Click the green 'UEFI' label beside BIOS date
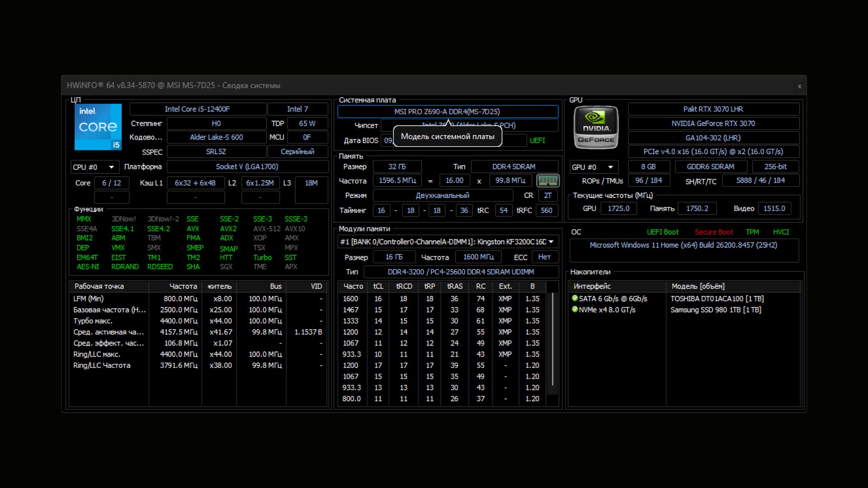The height and width of the screenshot is (488, 868). 538,141
